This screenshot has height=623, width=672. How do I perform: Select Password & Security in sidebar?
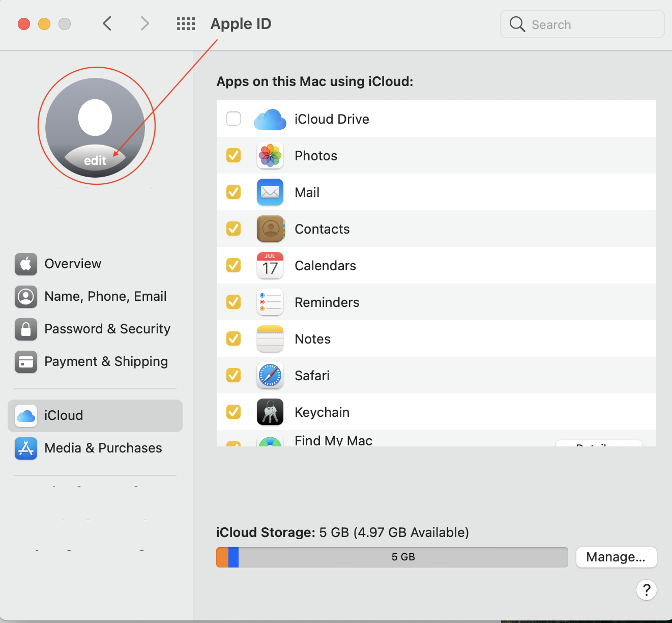coord(107,329)
